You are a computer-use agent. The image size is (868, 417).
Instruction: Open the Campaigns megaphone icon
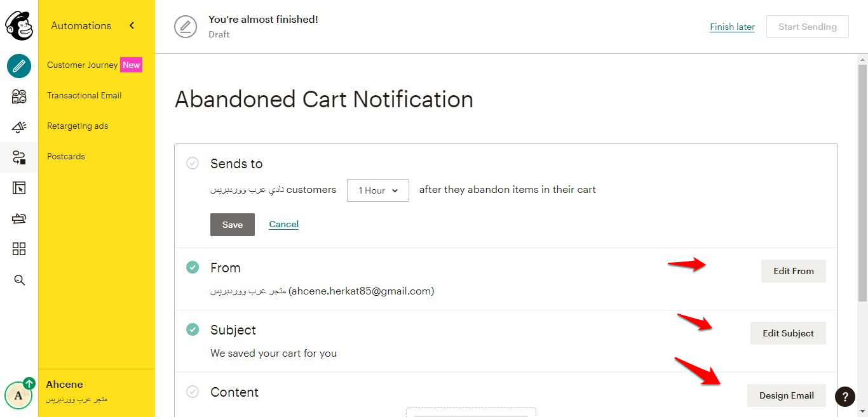click(19, 127)
